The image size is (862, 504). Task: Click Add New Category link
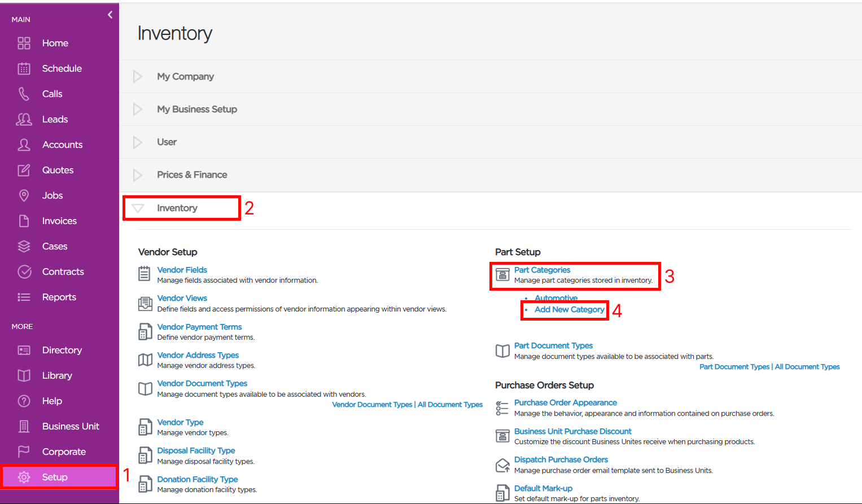click(x=570, y=309)
